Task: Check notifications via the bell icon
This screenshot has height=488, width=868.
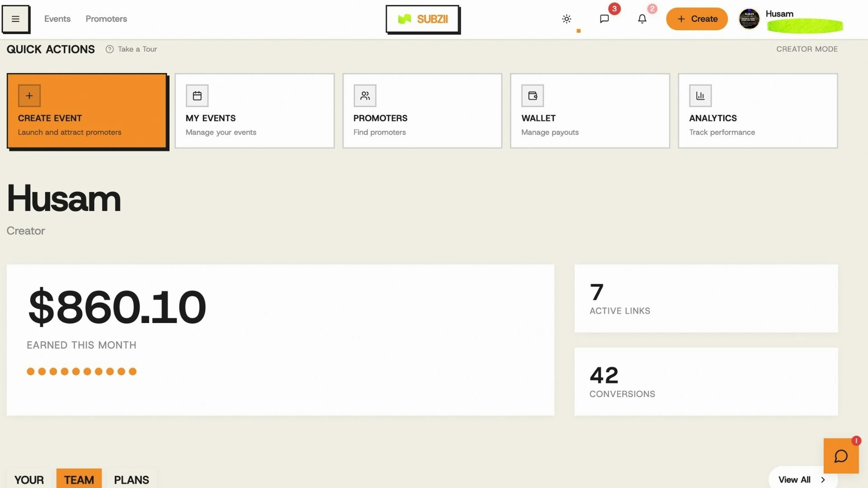Action: (x=642, y=19)
